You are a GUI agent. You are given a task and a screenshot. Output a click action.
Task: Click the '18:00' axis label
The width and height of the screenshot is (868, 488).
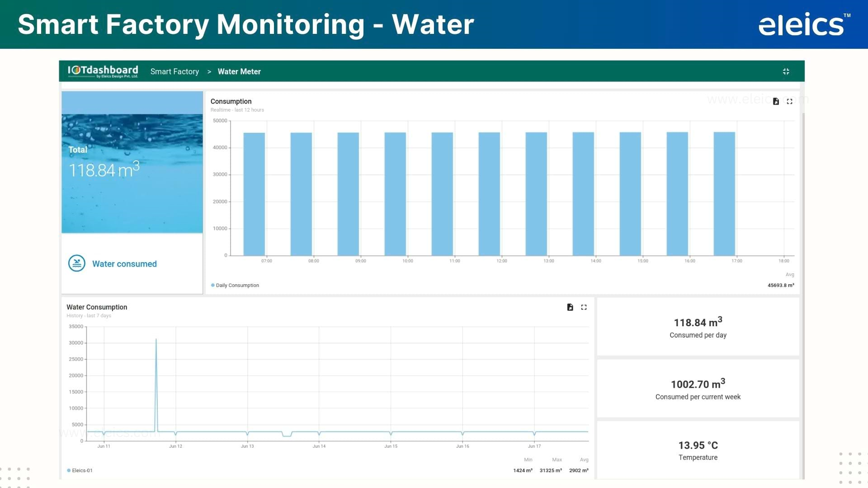[x=784, y=261]
